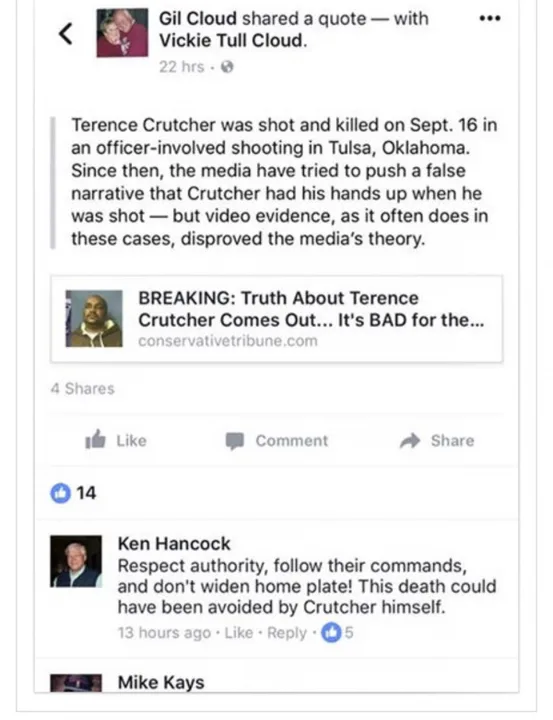The height and width of the screenshot is (720, 553).
Task: Open Gil Cloud's profile name link
Action: 198,18
